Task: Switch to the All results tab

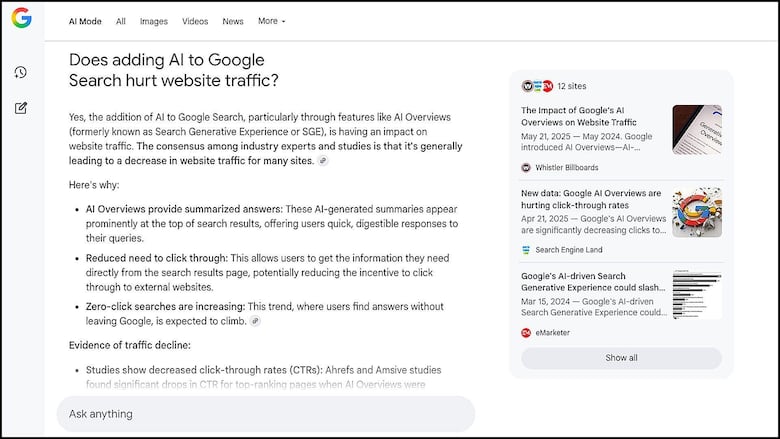Action: click(x=121, y=21)
